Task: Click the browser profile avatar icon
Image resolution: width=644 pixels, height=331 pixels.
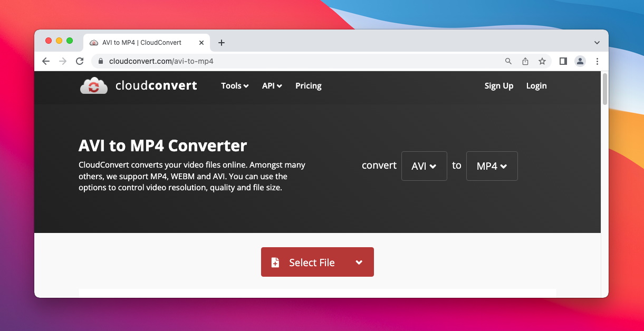Action: click(x=580, y=61)
